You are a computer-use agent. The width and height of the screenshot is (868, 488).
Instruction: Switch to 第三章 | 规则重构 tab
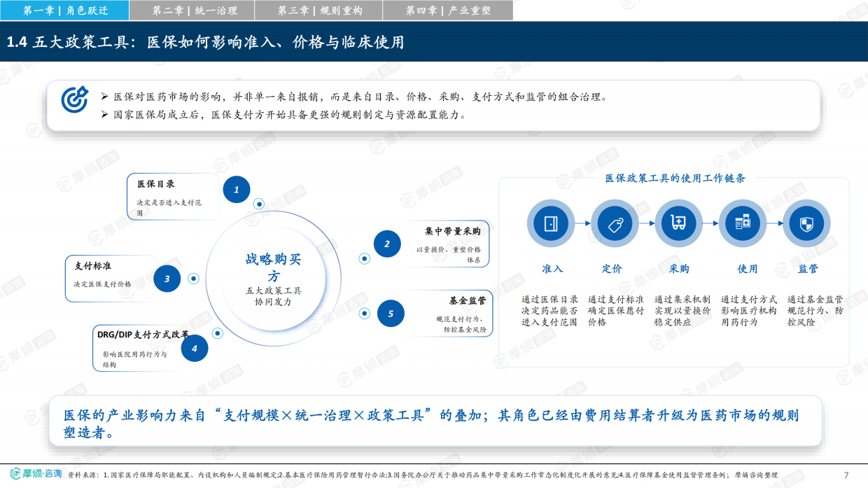319,10
